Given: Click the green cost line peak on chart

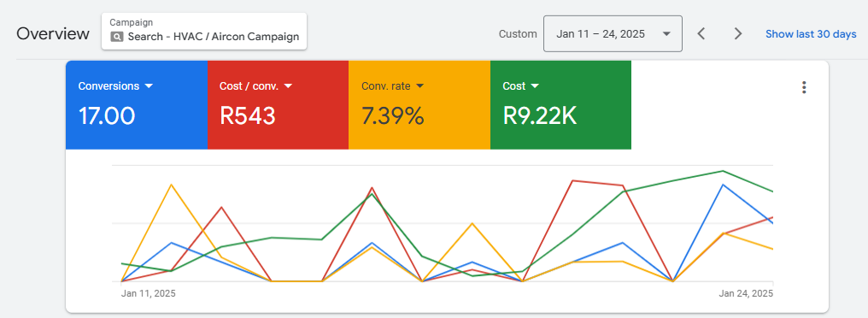Looking at the screenshot, I should 723,171.
